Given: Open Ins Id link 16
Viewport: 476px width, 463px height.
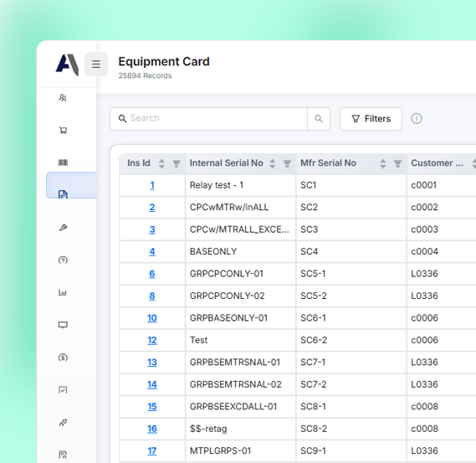Looking at the screenshot, I should [x=152, y=429].
